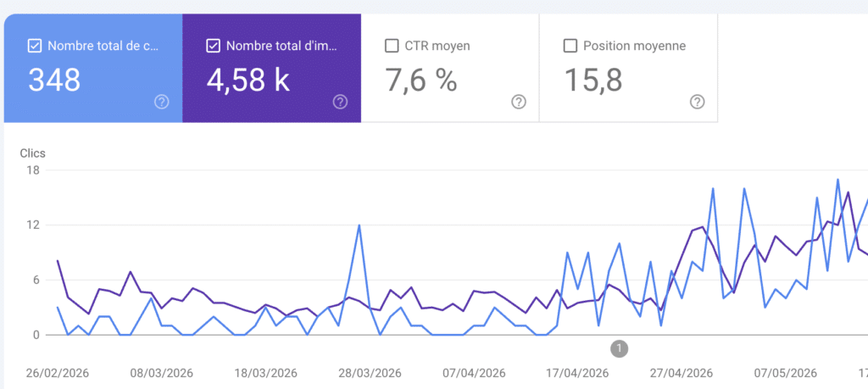868x389 pixels.
Task: Click the blue clicks peak near 28/03/2026
Action: (x=359, y=225)
